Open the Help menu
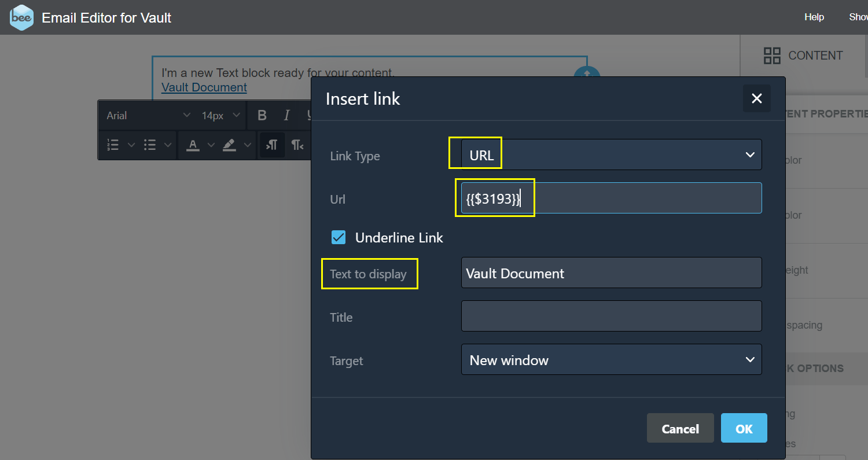Image resolution: width=868 pixels, height=460 pixels. click(814, 17)
